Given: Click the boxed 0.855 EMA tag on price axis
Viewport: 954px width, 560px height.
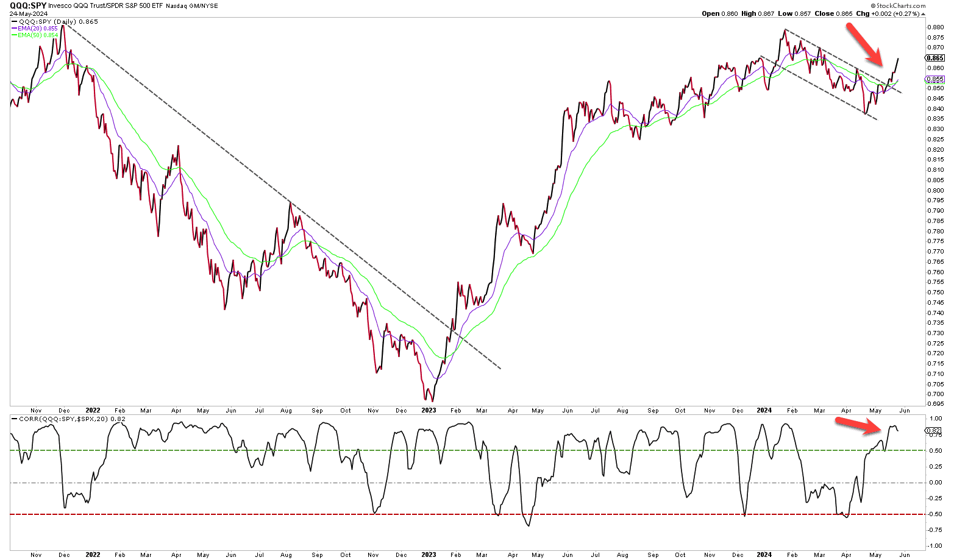Looking at the screenshot, I should tap(935, 79).
